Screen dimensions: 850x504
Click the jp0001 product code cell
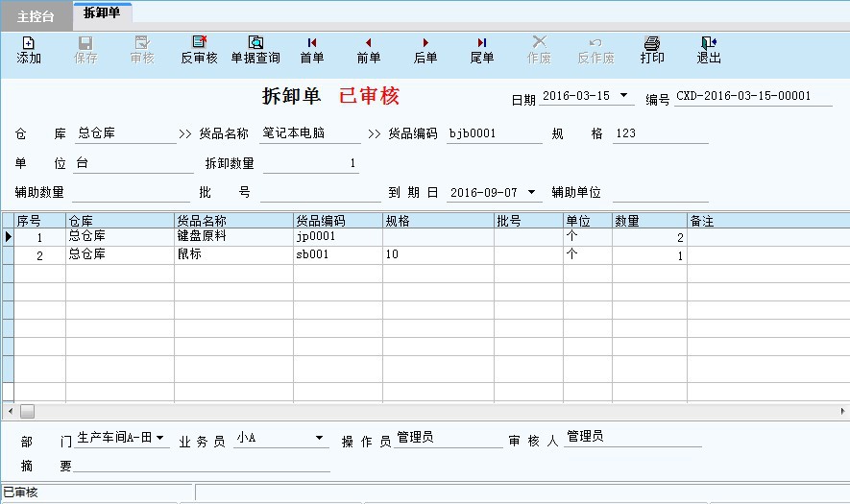pyautogui.click(x=338, y=237)
